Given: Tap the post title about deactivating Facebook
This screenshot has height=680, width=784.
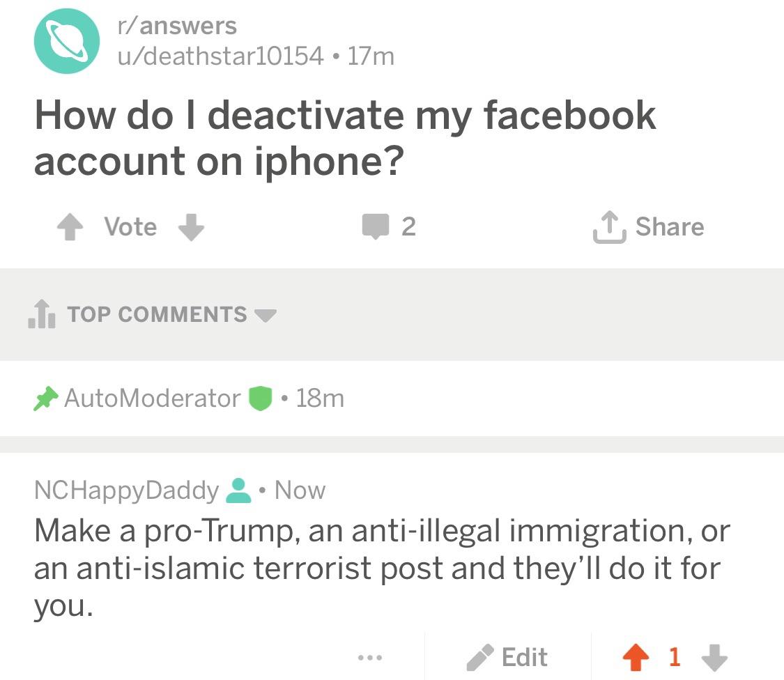Looking at the screenshot, I should click(x=344, y=138).
